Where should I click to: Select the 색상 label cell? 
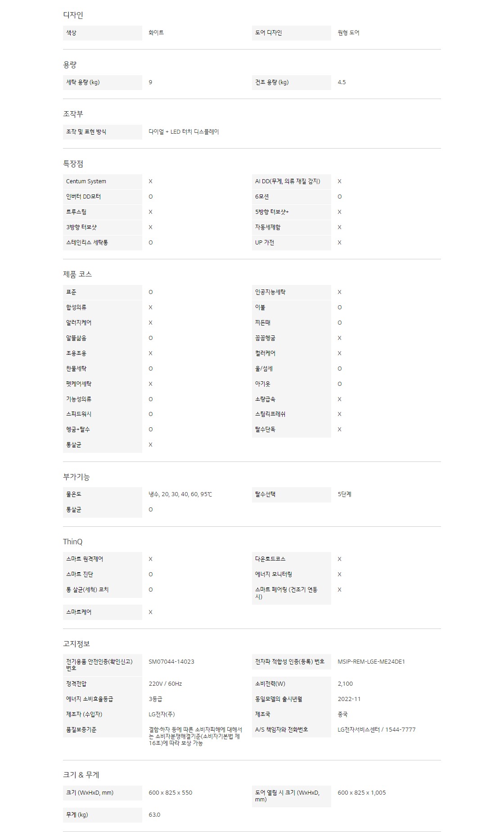click(103, 33)
